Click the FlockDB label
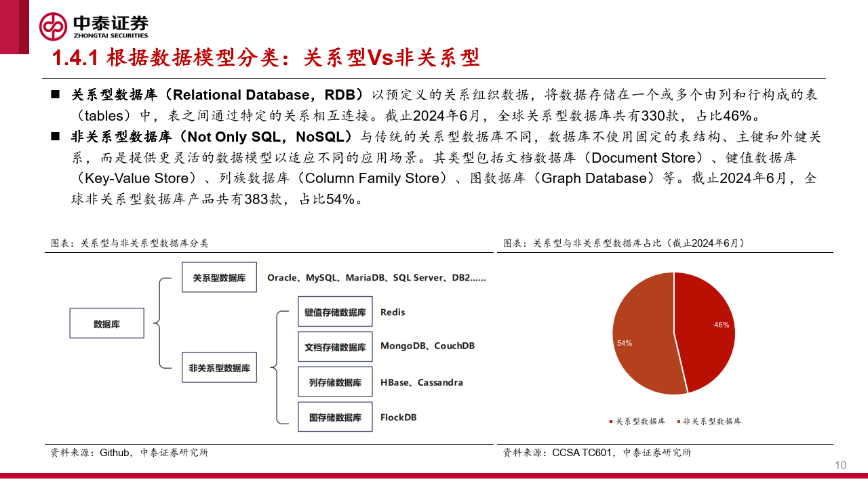Screen dimensions: 868x488 tap(399, 417)
